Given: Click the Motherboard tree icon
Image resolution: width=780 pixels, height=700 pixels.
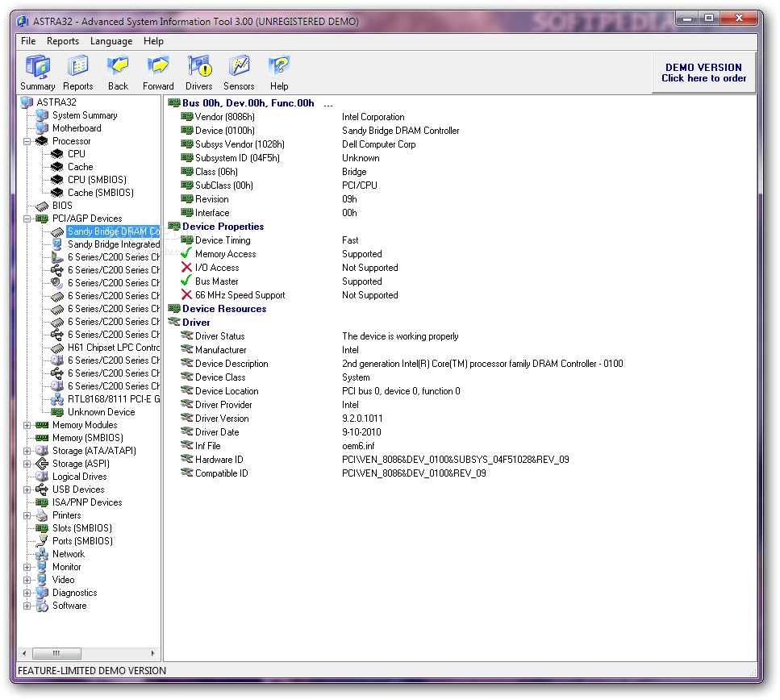Looking at the screenshot, I should click(42, 128).
